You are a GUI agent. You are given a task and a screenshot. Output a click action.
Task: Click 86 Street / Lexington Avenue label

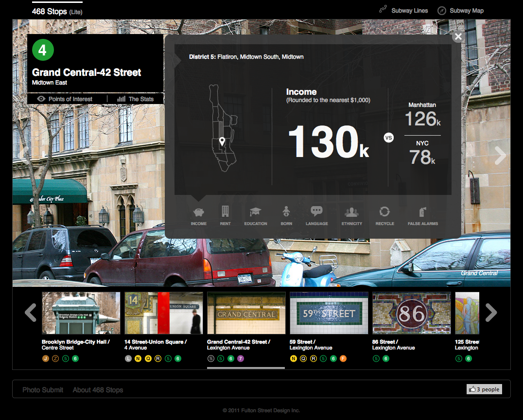click(394, 345)
